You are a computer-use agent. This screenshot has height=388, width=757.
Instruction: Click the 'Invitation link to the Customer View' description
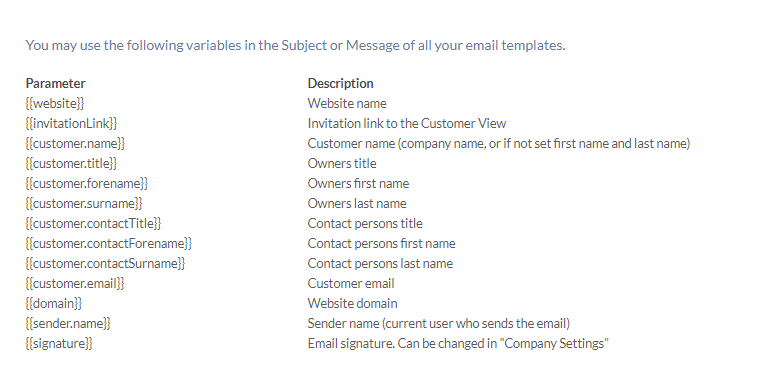pyautogui.click(x=407, y=124)
